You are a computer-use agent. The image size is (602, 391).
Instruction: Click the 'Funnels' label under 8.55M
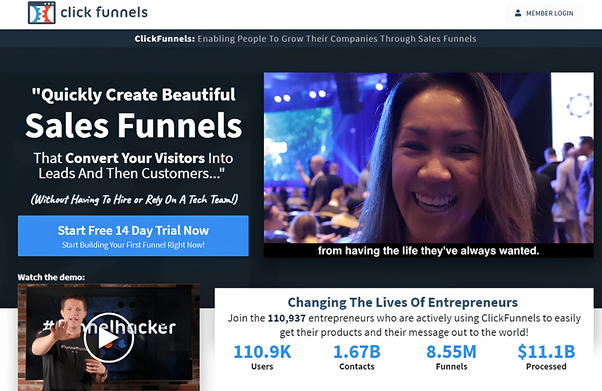452,366
